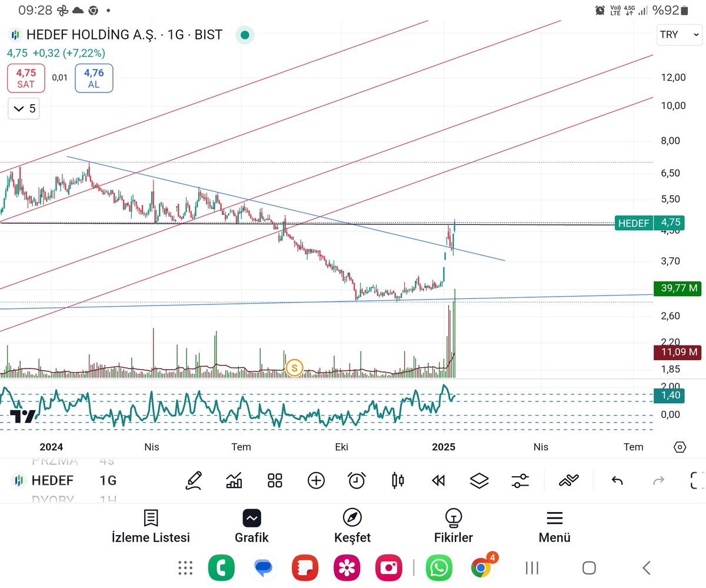The height and width of the screenshot is (588, 706).
Task: Tap the Android home button
Action: coord(589,568)
